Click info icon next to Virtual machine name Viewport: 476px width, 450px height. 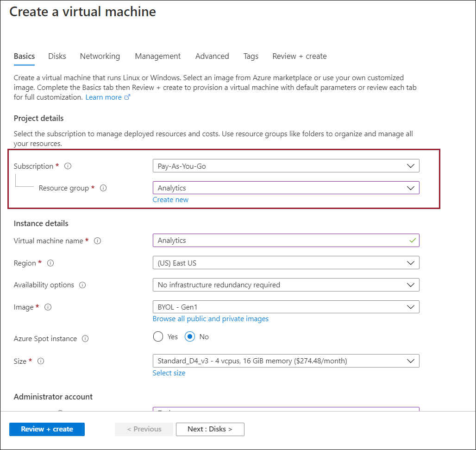(x=98, y=241)
